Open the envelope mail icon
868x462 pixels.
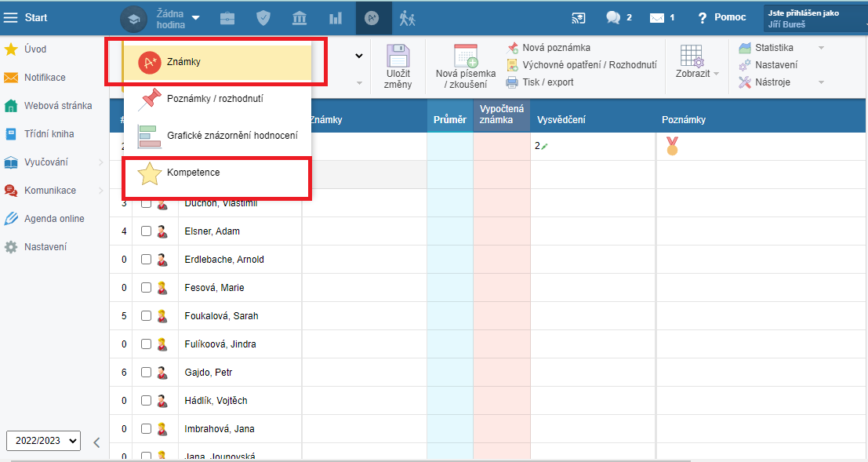[657, 18]
